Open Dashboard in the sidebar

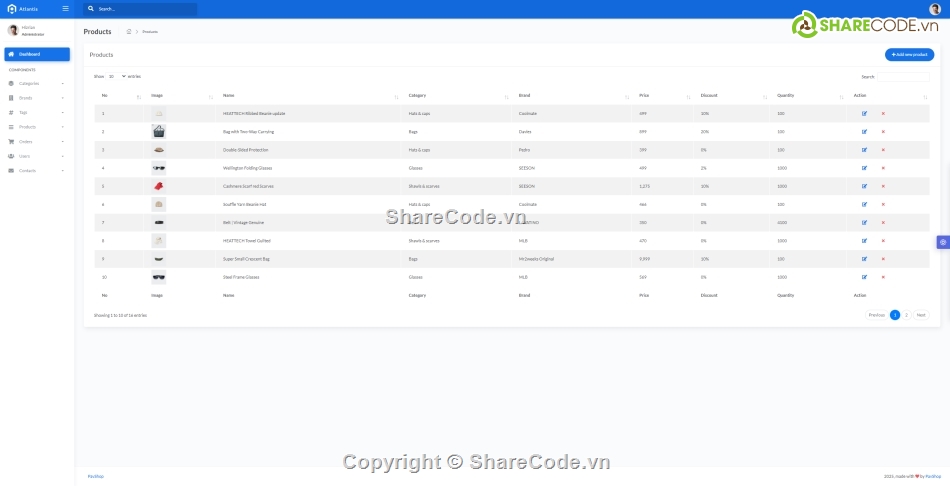(x=37, y=54)
